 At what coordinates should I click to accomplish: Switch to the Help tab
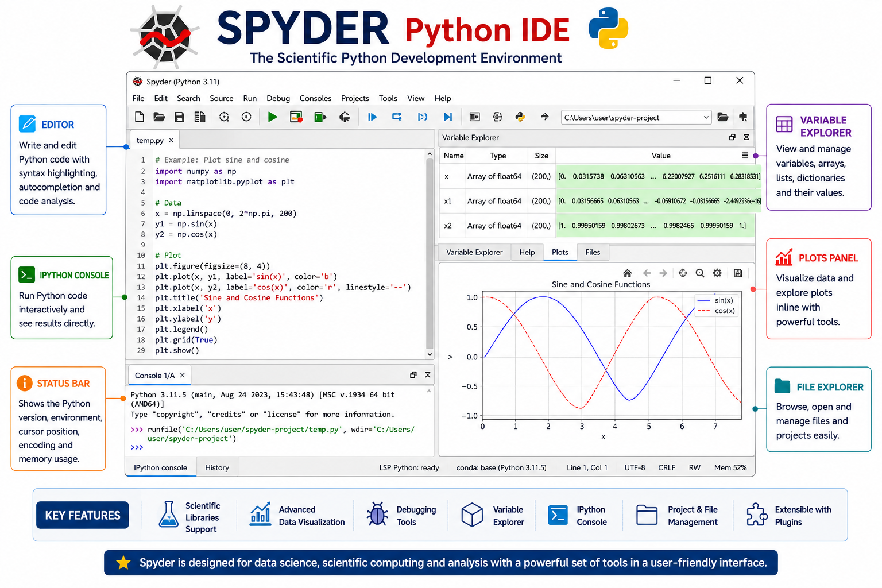pos(527,252)
